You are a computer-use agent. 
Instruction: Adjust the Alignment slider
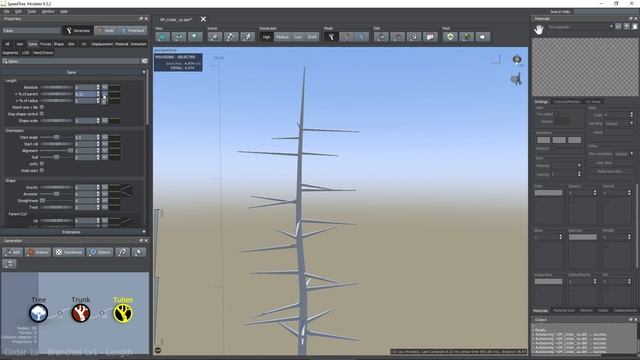click(56, 151)
